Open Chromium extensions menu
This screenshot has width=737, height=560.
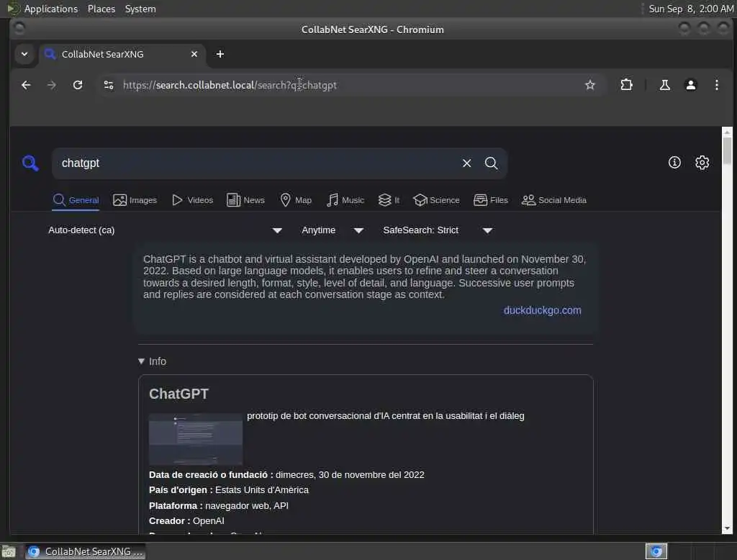pos(627,85)
